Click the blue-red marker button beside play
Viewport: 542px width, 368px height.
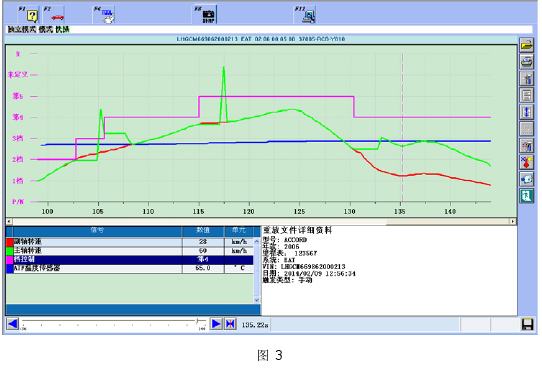tap(230, 324)
